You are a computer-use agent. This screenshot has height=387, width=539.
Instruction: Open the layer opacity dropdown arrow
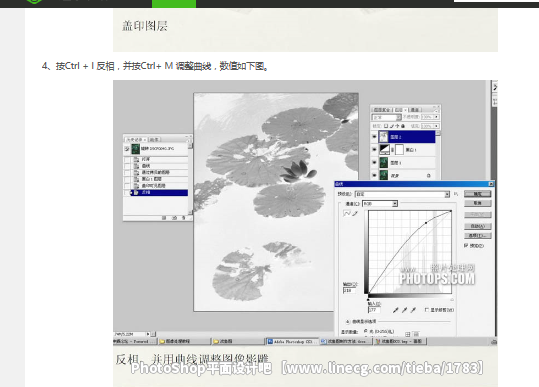tap(437, 117)
